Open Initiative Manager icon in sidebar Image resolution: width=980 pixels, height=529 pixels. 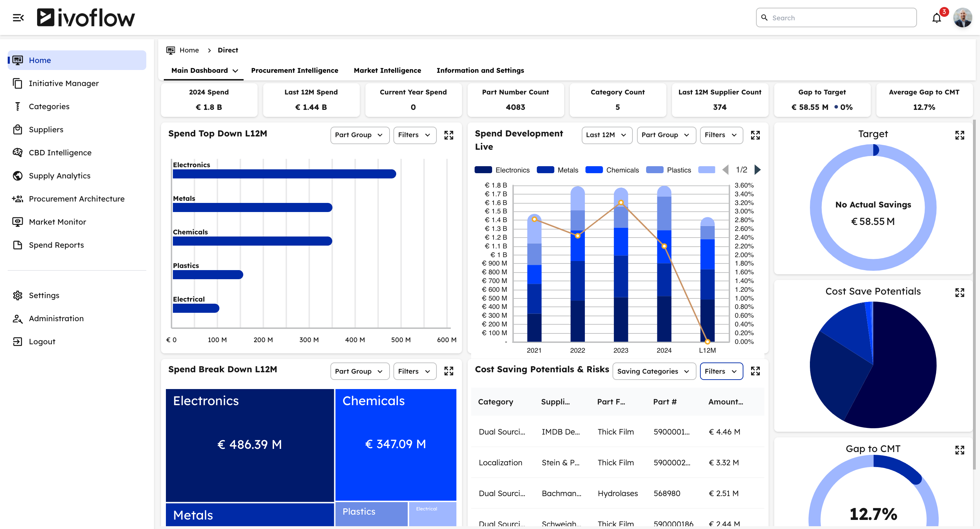(x=17, y=83)
